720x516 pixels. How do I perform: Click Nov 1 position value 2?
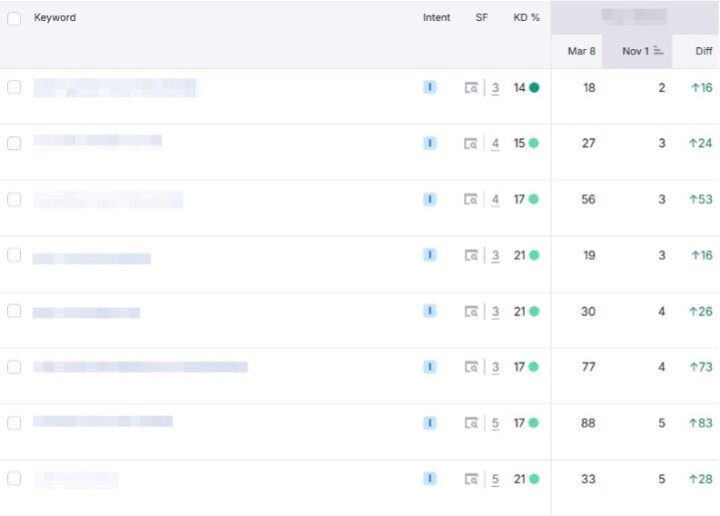tap(662, 88)
